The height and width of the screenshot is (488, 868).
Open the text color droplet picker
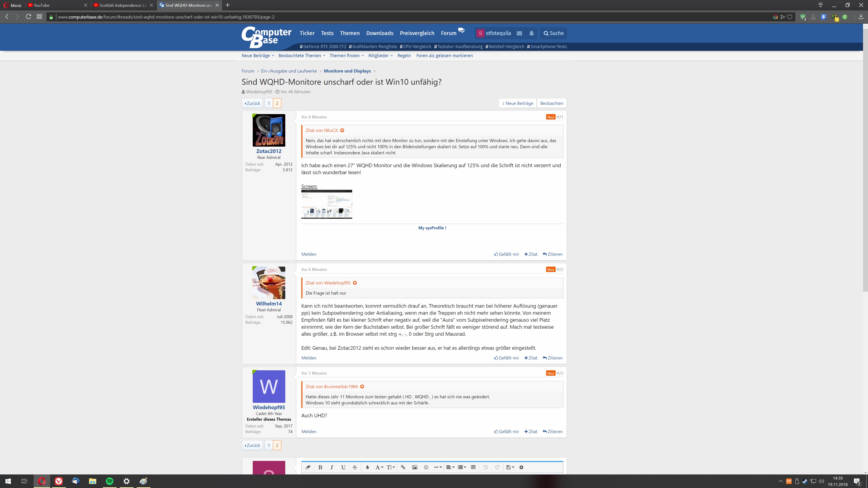[x=367, y=467]
